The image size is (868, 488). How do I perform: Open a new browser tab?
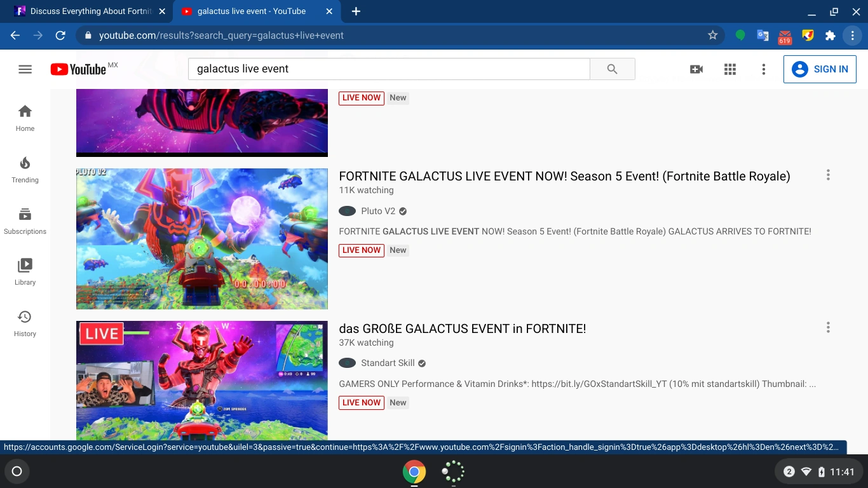pyautogui.click(x=356, y=11)
